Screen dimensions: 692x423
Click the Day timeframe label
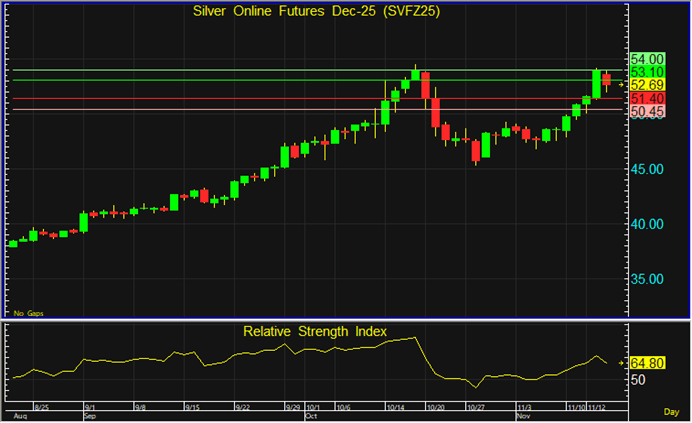click(670, 412)
